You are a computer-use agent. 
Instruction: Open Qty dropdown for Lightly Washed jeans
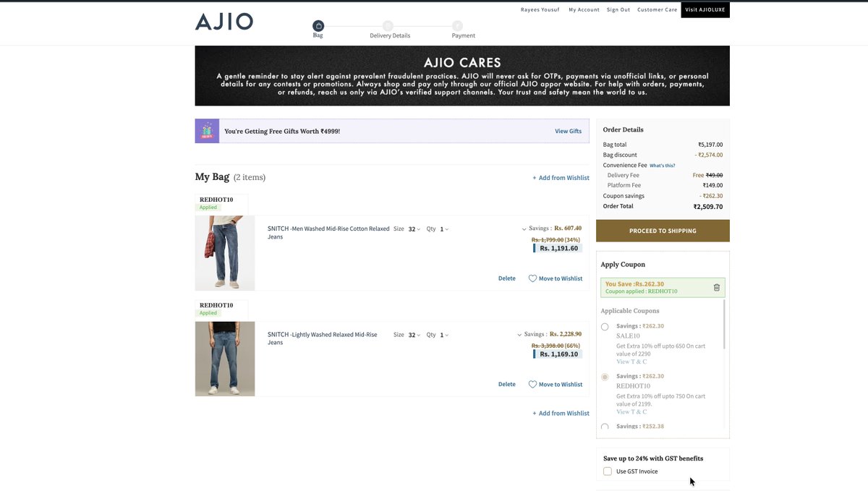444,336
